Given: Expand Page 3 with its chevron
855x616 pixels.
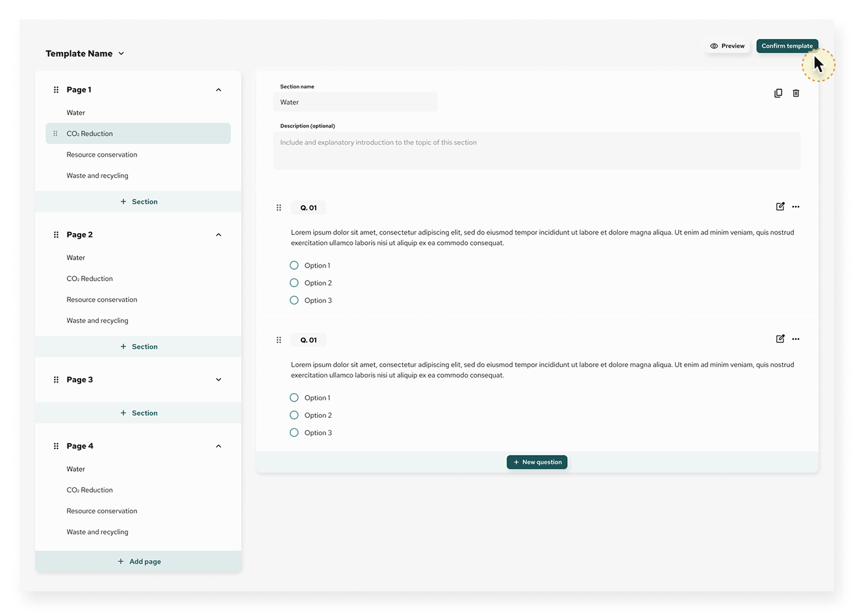Looking at the screenshot, I should click(218, 379).
